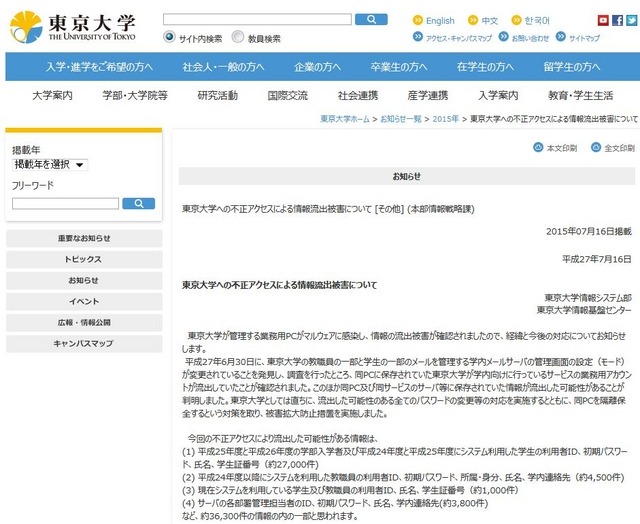Click イベント sidebar button
Viewport: 640px width, 524px height.
click(84, 302)
